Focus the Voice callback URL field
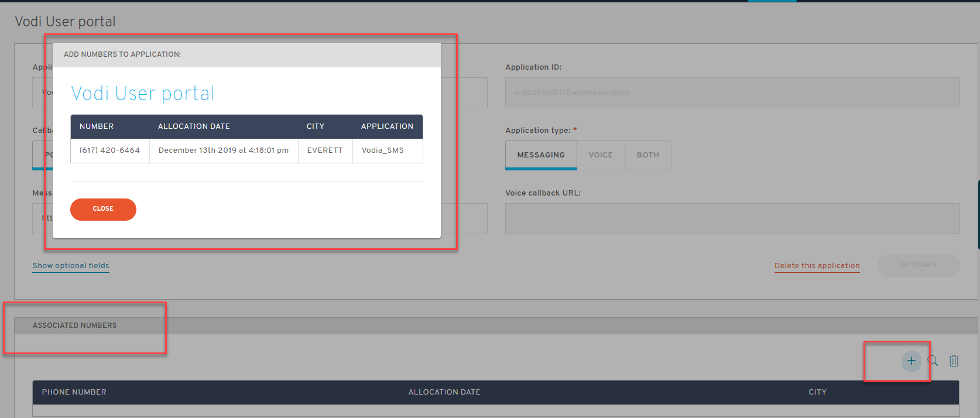 click(x=732, y=218)
